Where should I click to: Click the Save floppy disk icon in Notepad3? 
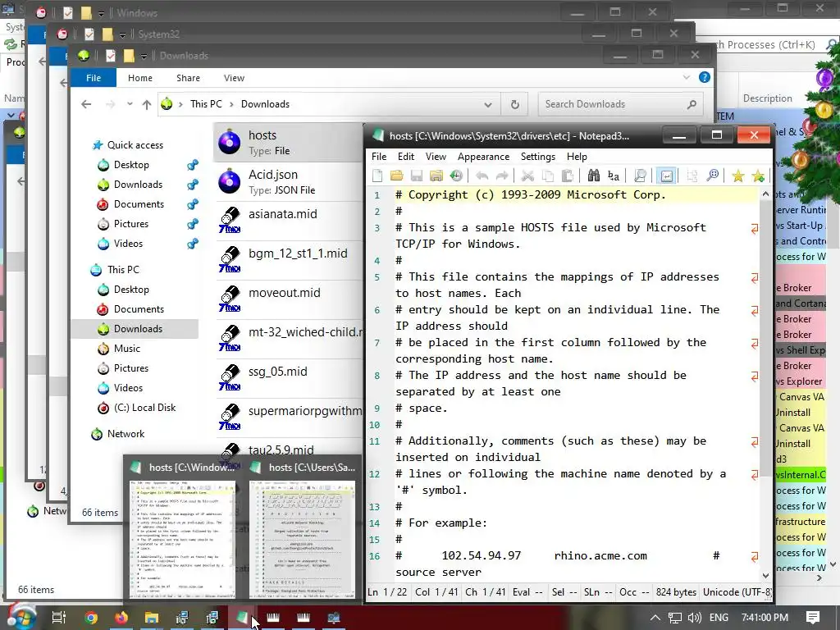click(416, 176)
